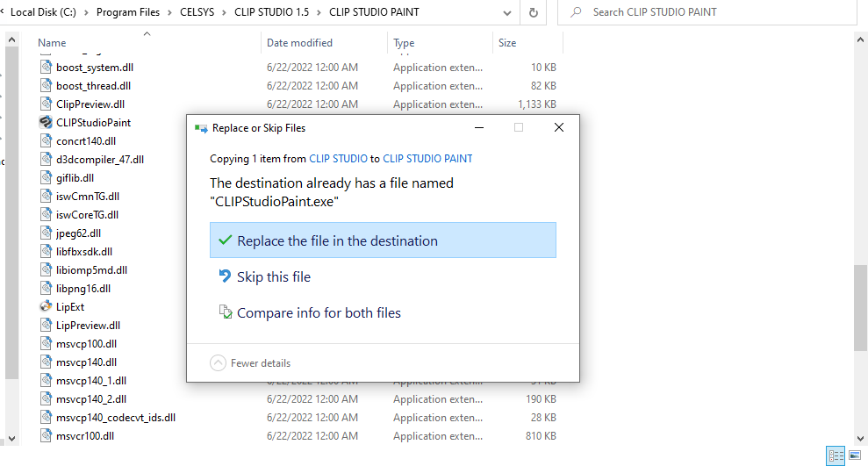Click the LipPreview.dll file icon
This screenshot has height=466, width=868.
pos(46,326)
